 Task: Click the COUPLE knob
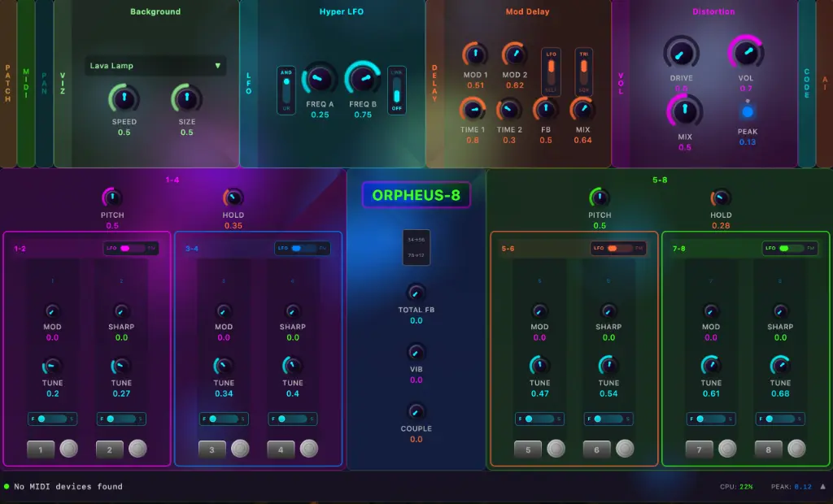(416, 411)
